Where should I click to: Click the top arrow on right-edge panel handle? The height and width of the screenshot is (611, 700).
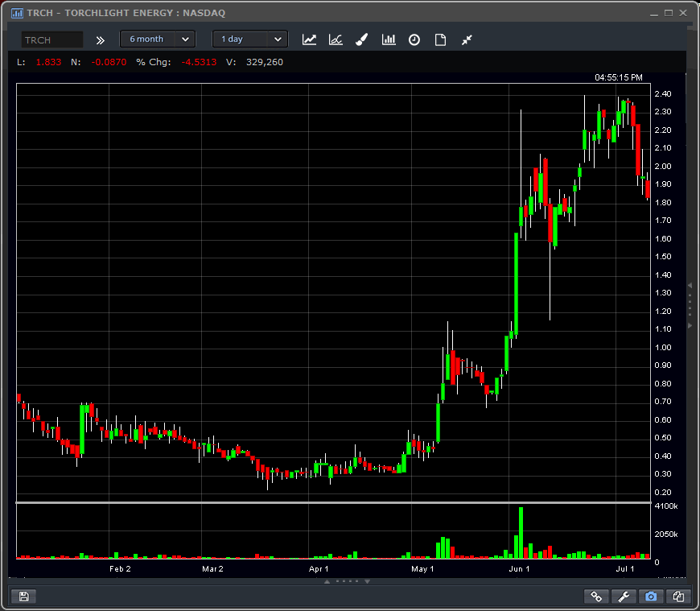coord(689,286)
